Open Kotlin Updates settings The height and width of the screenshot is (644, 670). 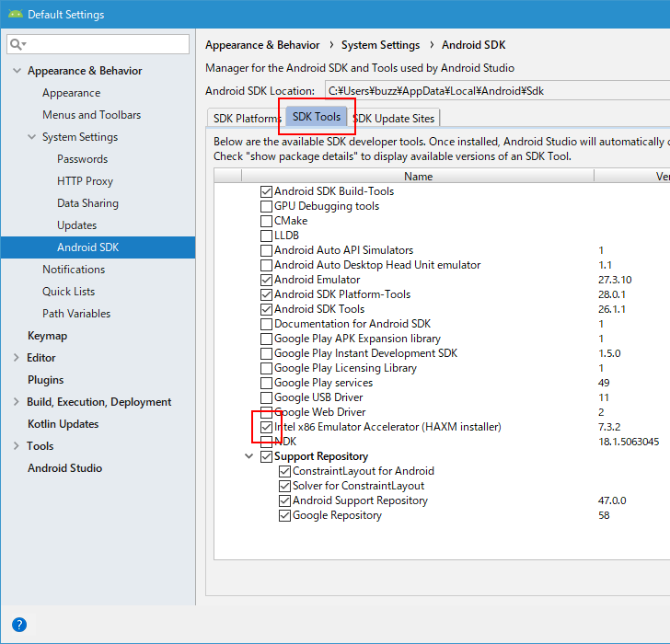(64, 423)
